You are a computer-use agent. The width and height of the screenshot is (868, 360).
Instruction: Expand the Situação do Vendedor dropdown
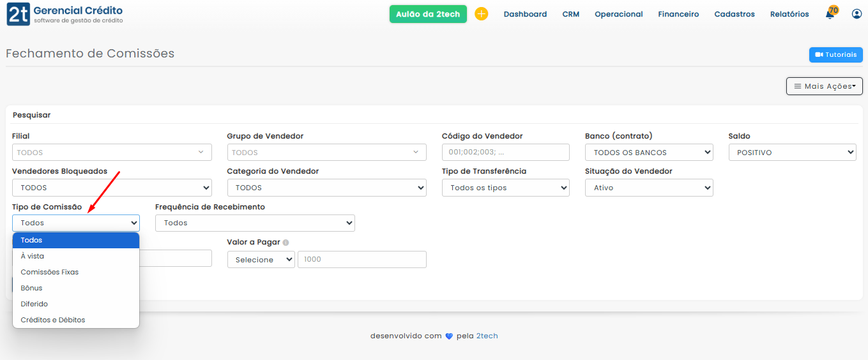pyautogui.click(x=648, y=188)
